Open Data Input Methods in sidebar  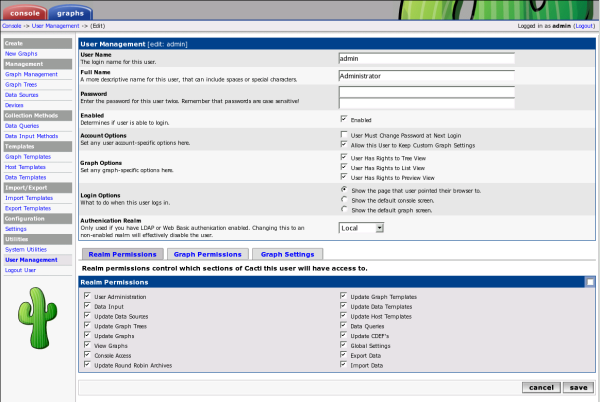point(31,136)
